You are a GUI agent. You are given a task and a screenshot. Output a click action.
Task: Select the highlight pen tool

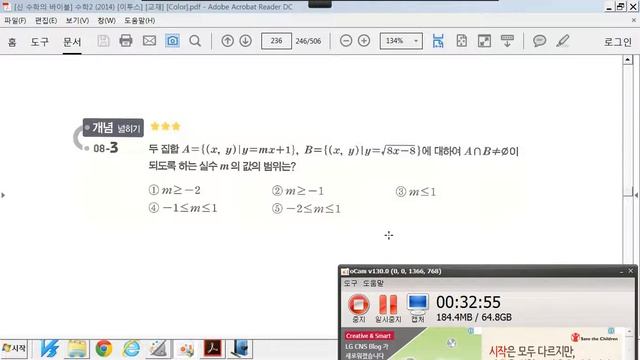(x=563, y=41)
